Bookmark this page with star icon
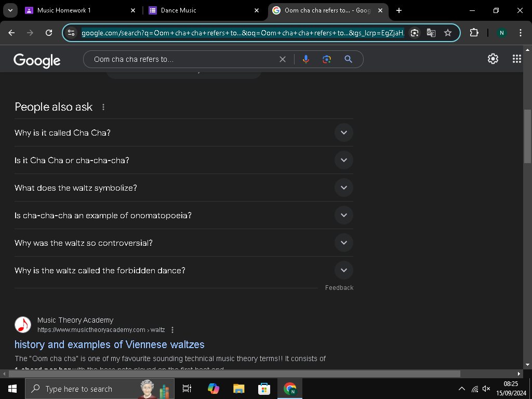532x399 pixels. pos(448,33)
